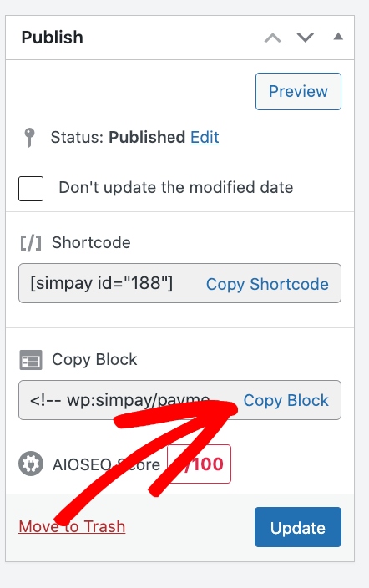369x588 pixels.
Task: Click the Copy Block layout icon
Action: pos(31,360)
